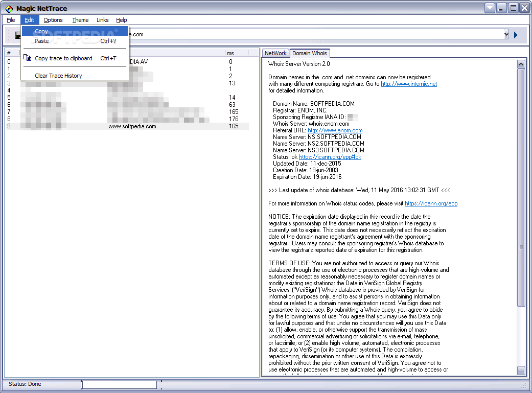Click the Status: Done status bar text
The height and width of the screenshot is (393, 532).
(x=25, y=384)
